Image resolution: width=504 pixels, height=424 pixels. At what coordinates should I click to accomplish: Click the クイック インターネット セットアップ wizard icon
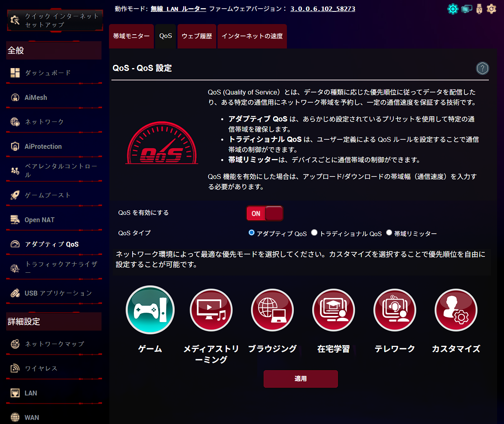(x=15, y=20)
